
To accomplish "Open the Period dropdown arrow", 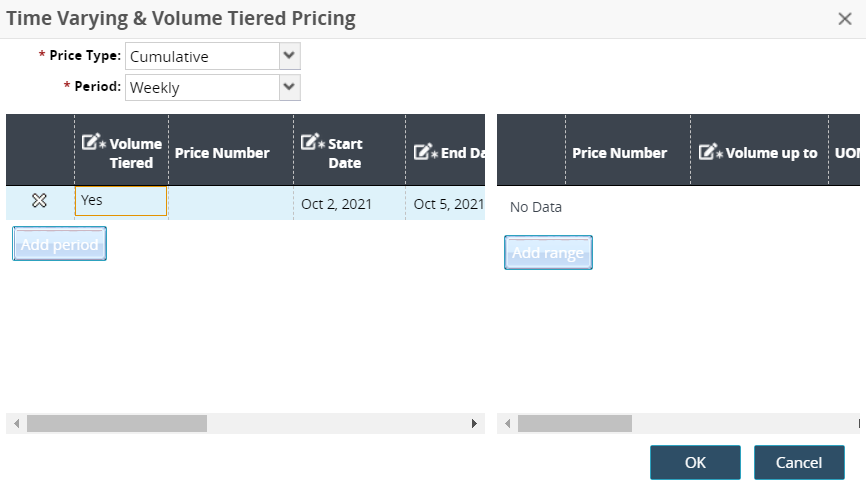I will (289, 87).
